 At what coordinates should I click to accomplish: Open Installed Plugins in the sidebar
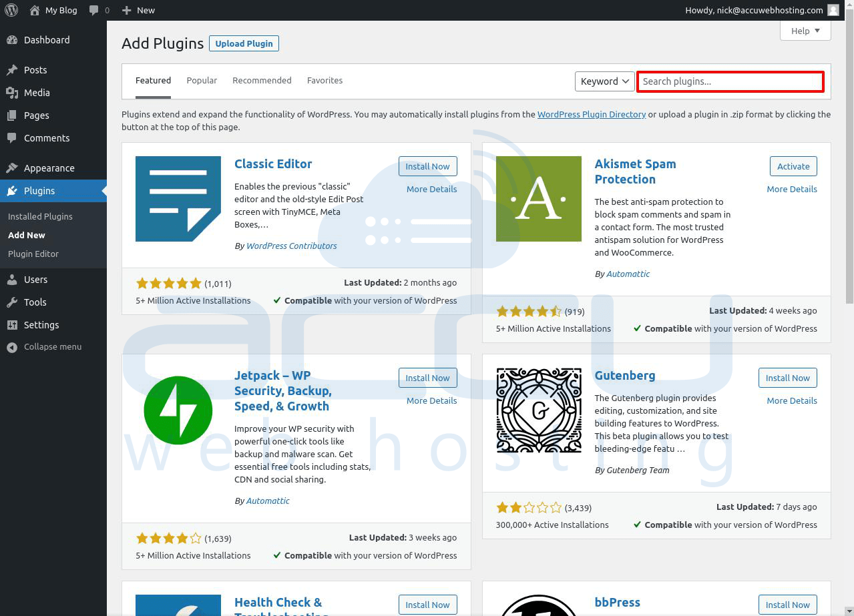pyautogui.click(x=40, y=216)
